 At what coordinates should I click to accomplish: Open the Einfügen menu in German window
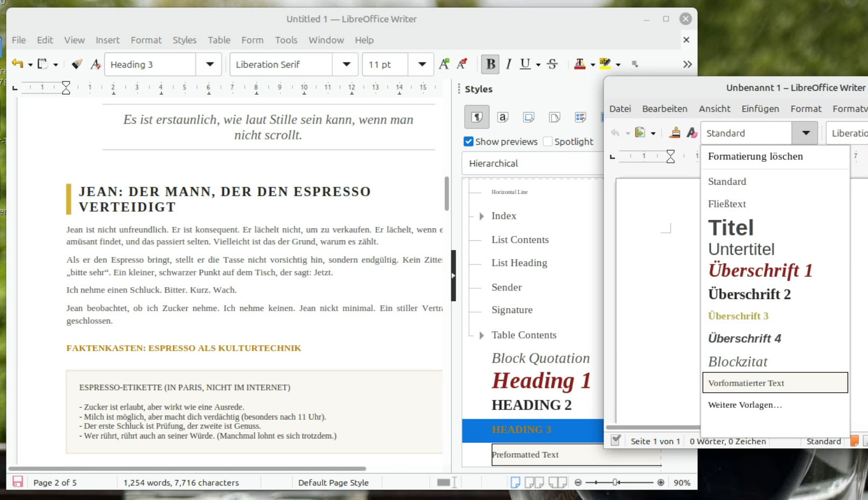[760, 109]
